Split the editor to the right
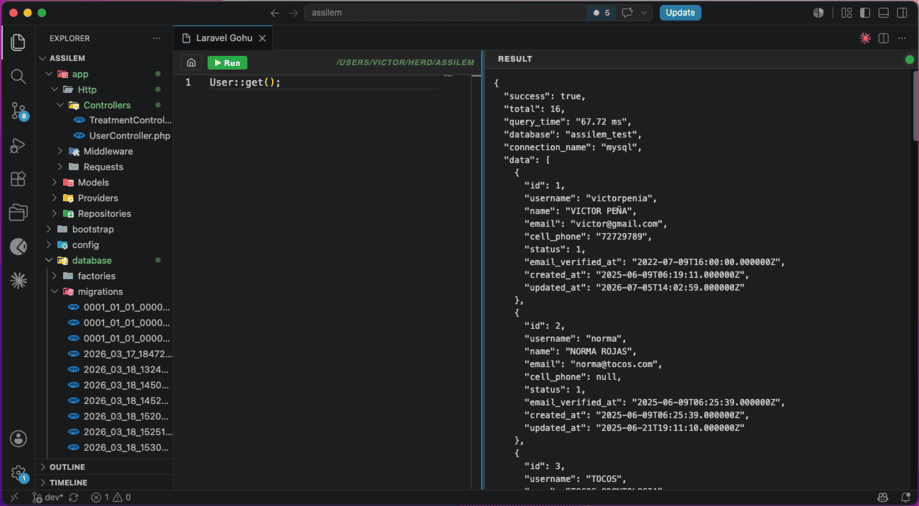Image resolution: width=919 pixels, height=506 pixels. point(884,38)
